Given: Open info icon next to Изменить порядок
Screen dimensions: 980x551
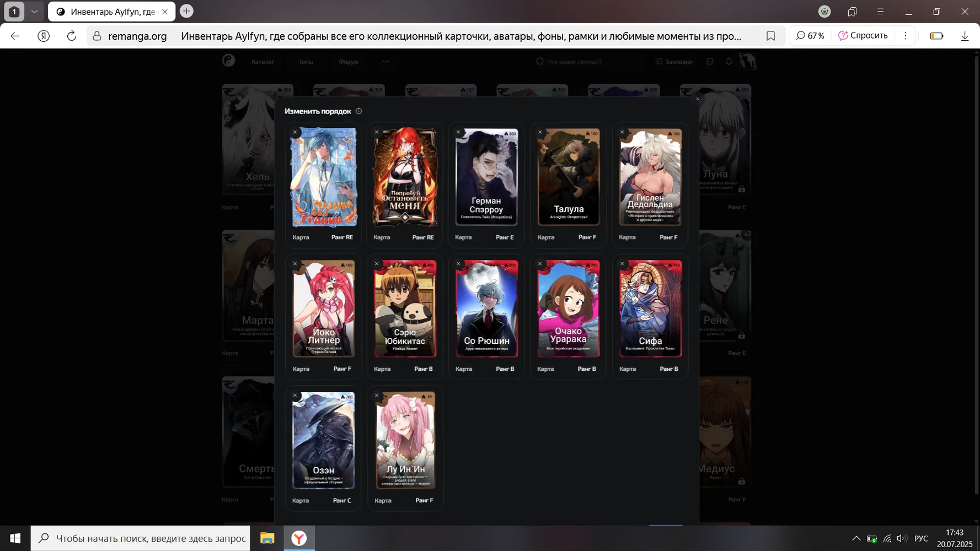Looking at the screenshot, I should tap(359, 111).
